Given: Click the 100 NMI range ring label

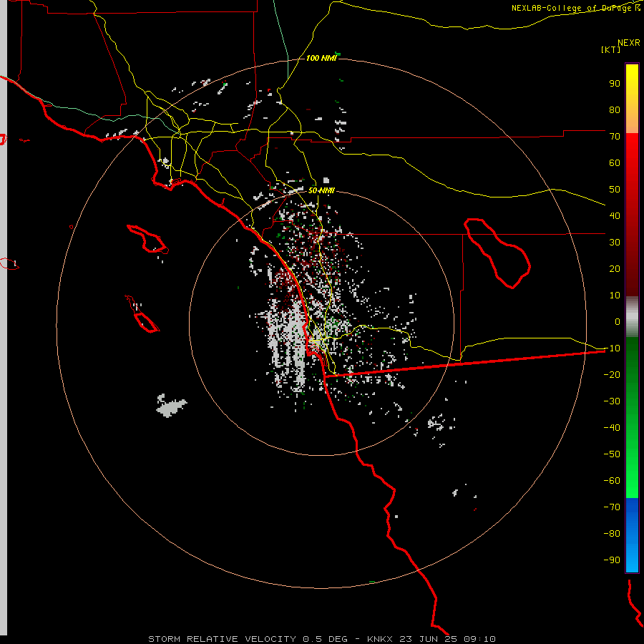Looking at the screenshot, I should 321,58.
